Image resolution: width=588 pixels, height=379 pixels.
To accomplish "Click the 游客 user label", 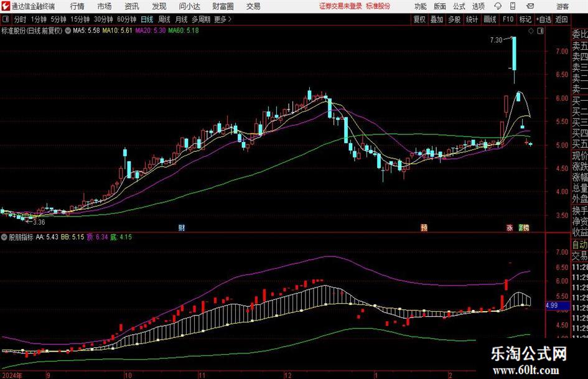I will click(562, 6).
